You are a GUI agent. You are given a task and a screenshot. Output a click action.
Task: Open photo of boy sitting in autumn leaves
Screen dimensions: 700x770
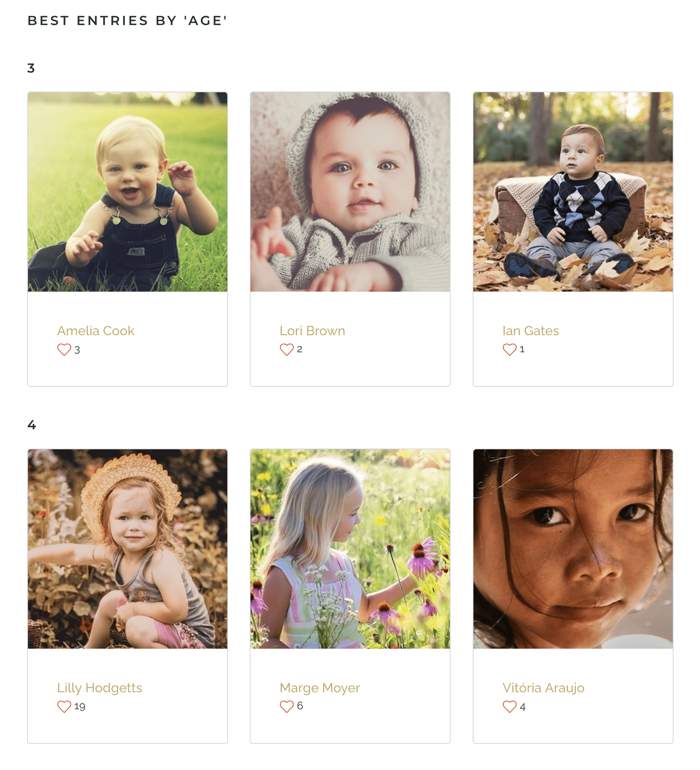click(573, 192)
